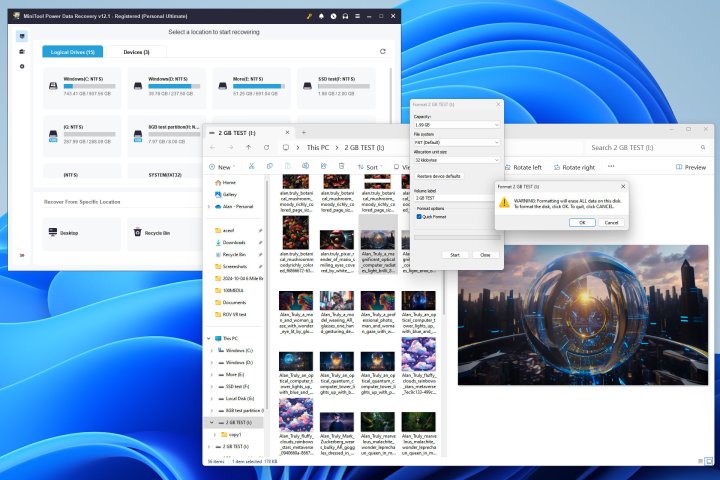Open the File system dropdown in Format dialog

pos(456,142)
